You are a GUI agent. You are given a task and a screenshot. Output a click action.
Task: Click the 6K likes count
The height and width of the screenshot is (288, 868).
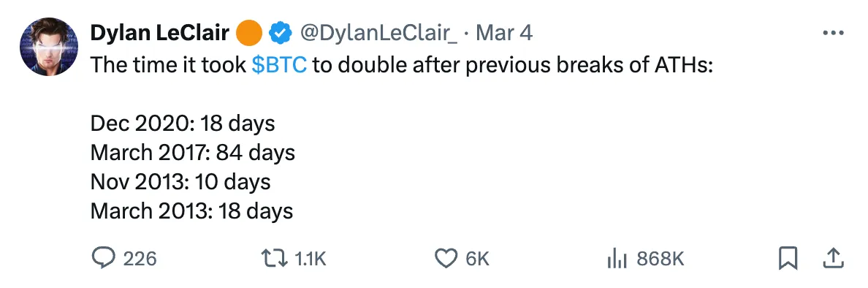[x=477, y=259]
